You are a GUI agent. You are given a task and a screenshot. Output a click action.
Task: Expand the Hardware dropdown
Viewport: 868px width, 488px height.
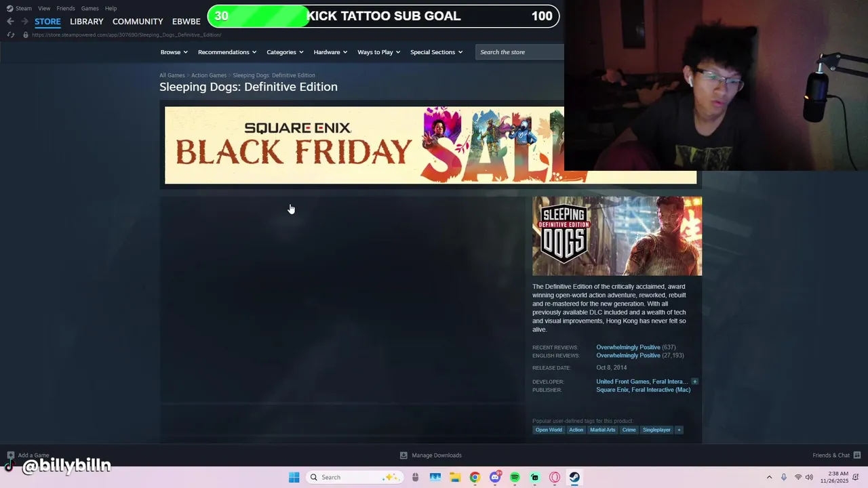[330, 52]
